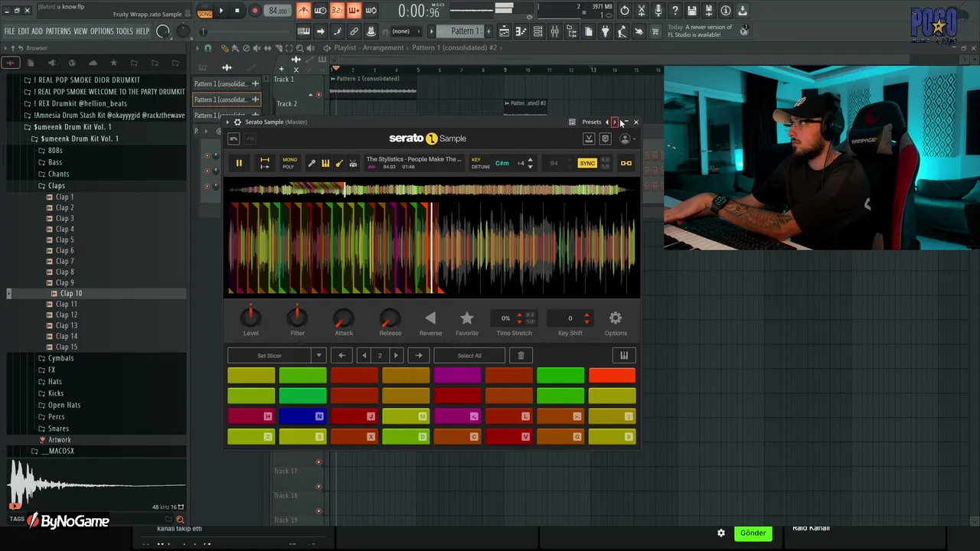980x551 pixels.
Task: Open the EDIT menu
Action: [24, 31]
